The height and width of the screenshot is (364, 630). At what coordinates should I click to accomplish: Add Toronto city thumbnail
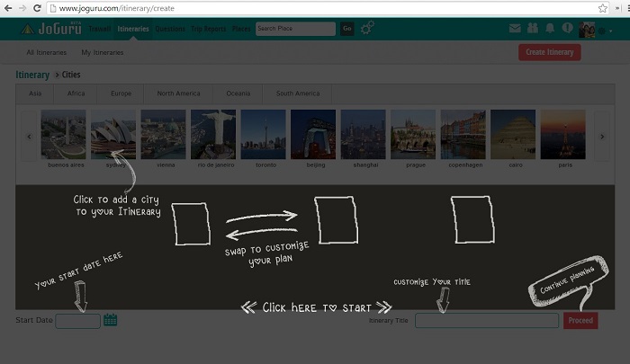tap(263, 135)
